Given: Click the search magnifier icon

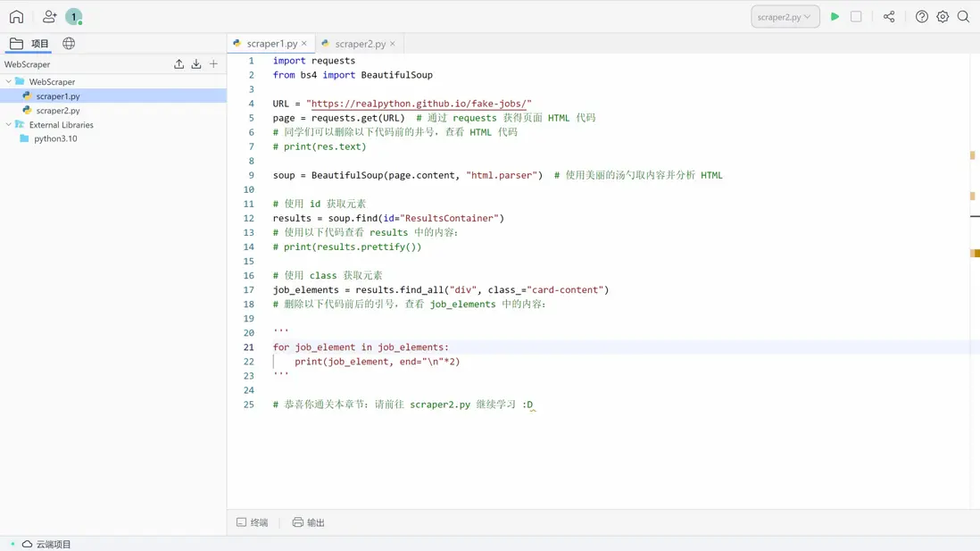Looking at the screenshot, I should pyautogui.click(x=963, y=16).
